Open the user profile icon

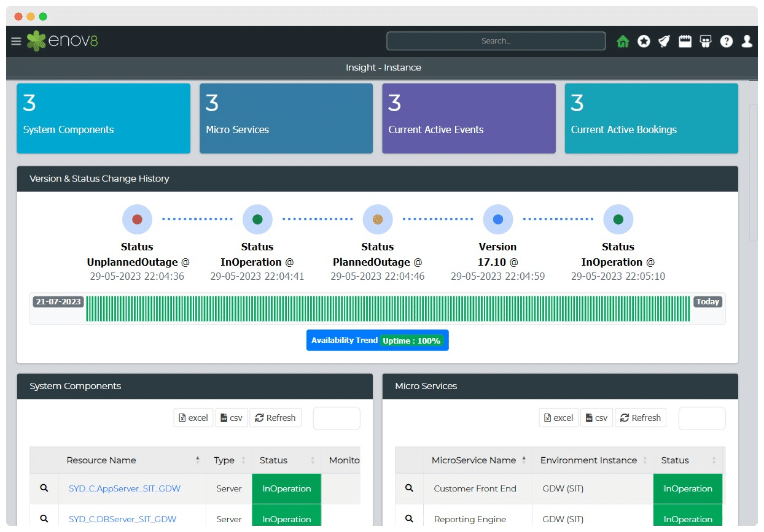747,41
